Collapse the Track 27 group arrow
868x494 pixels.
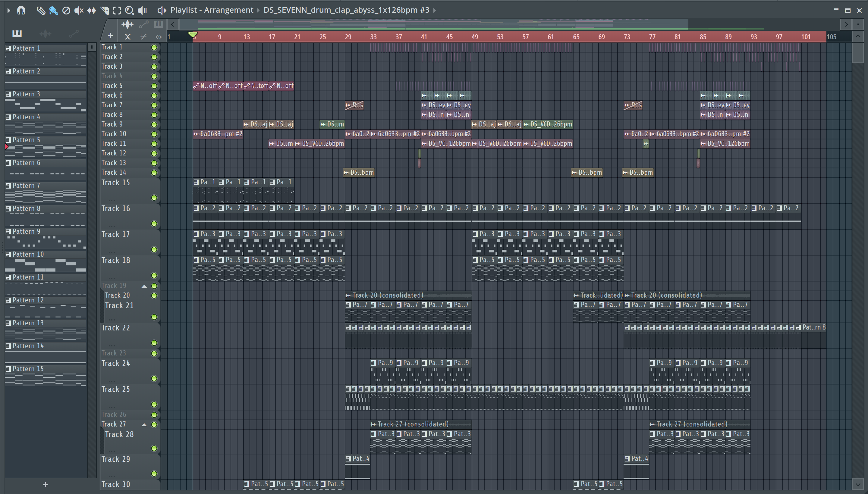click(144, 424)
